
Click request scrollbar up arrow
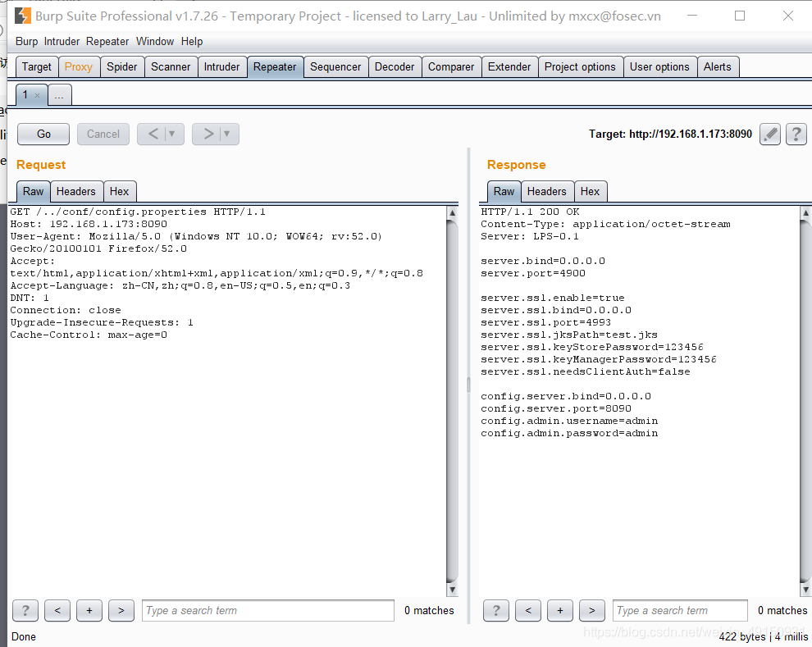[452, 212]
